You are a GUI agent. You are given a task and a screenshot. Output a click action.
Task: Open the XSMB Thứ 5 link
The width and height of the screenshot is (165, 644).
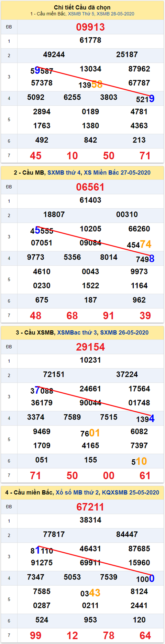[x=81, y=14]
